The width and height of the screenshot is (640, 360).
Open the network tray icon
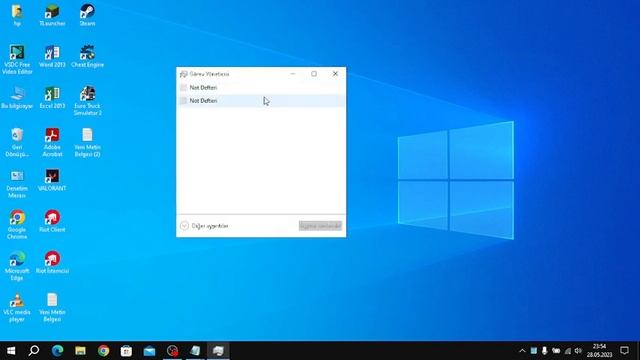click(x=567, y=351)
